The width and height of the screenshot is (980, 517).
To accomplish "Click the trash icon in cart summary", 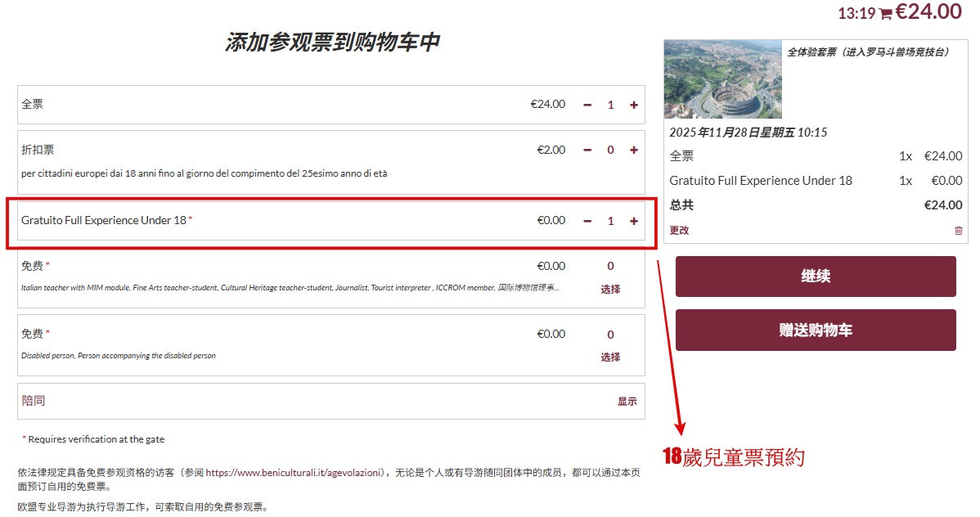I will 959,231.
